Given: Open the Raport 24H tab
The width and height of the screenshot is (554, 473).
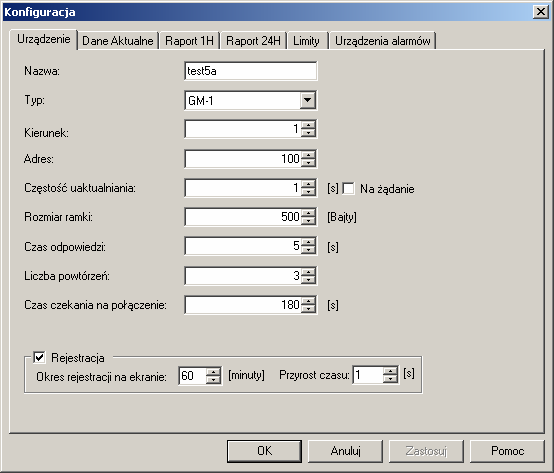Looking at the screenshot, I should [x=253, y=41].
